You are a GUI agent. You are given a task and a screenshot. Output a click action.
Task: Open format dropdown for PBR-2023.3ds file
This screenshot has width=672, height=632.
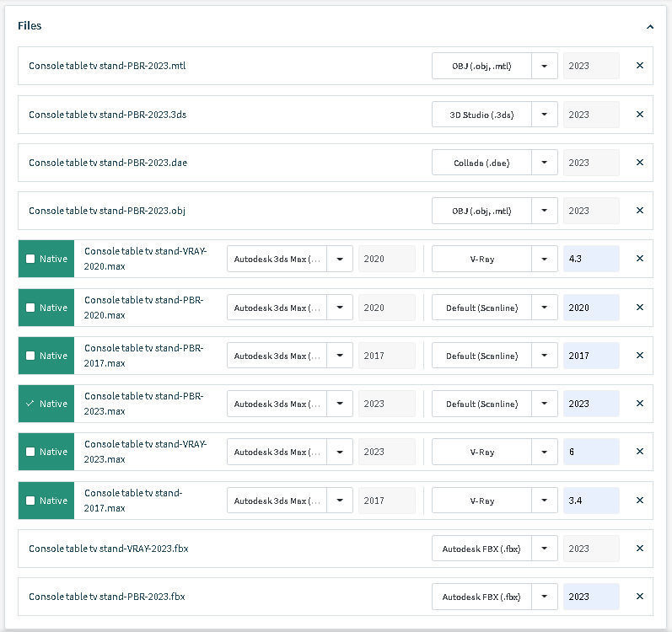545,115
